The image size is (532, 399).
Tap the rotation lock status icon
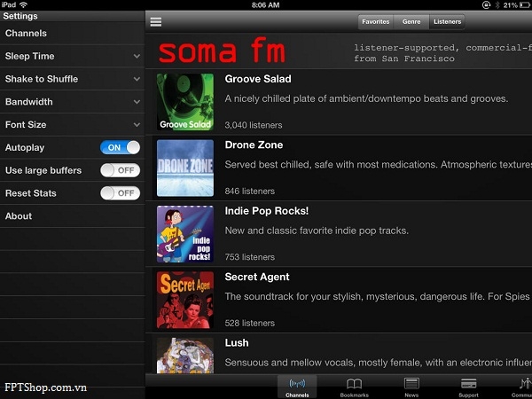click(486, 5)
